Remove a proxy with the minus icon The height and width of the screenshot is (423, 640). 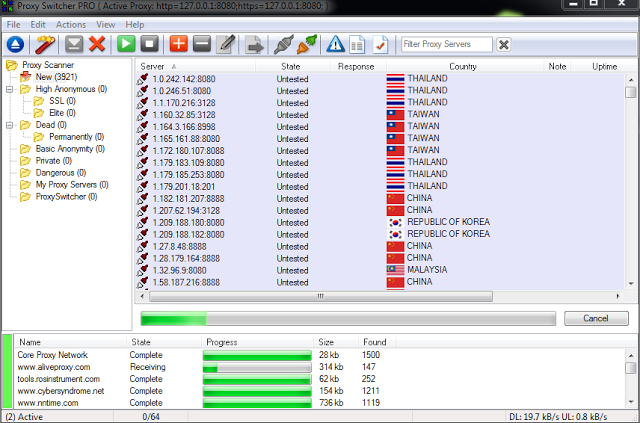202,44
